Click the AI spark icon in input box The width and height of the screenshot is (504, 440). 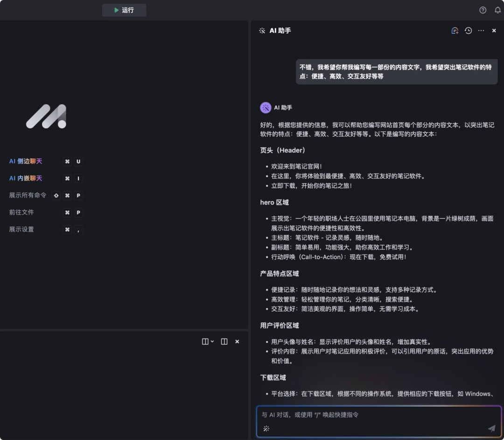tap(266, 428)
